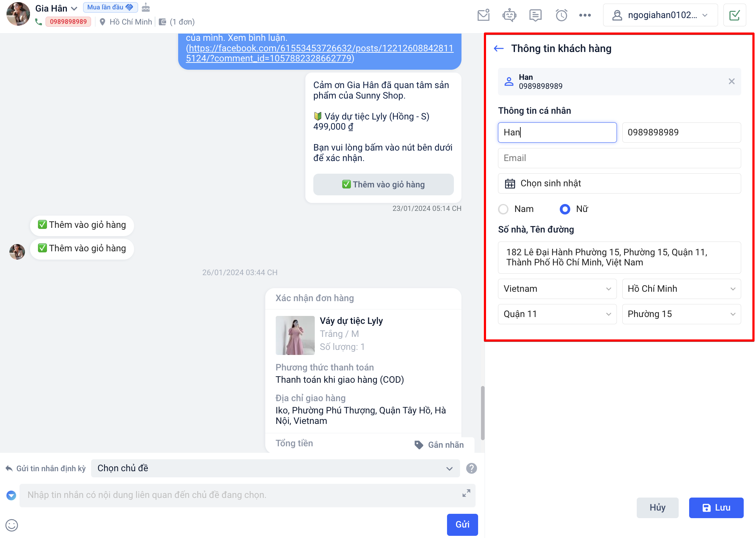756x538 pixels.
Task: Open the three-dots more options menu
Action: click(585, 15)
